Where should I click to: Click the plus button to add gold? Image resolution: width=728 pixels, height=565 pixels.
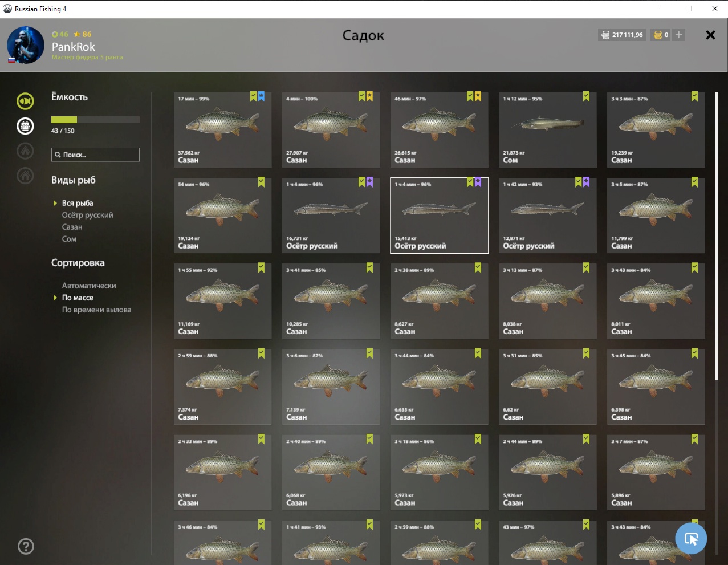(678, 35)
